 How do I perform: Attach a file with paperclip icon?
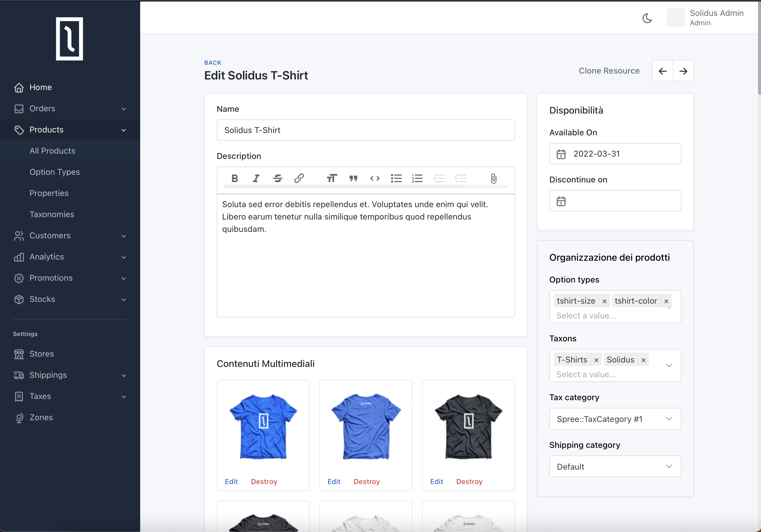pos(494,179)
